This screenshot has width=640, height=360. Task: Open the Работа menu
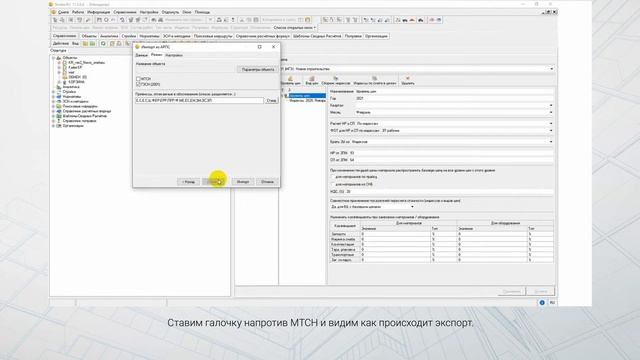pyautogui.click(x=78, y=12)
